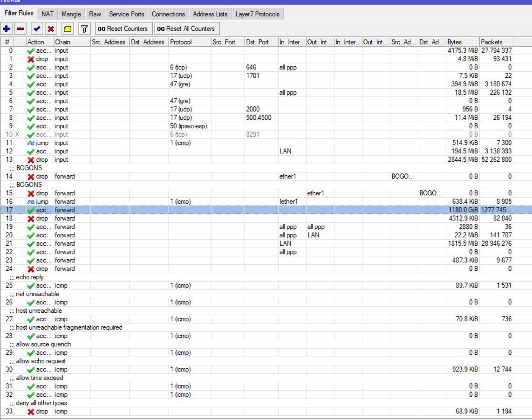Click the drop icon on rule 33
The height and width of the screenshot is (420, 532).
point(31,412)
